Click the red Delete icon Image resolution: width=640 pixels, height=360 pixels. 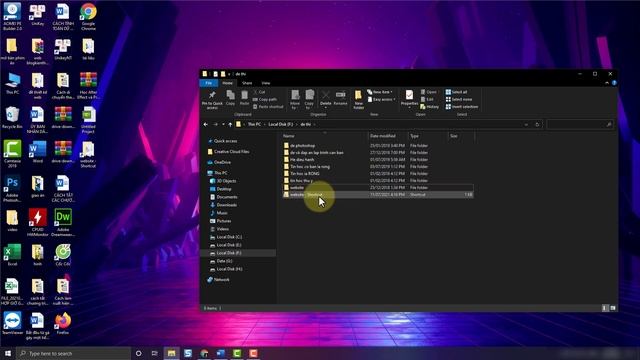326,98
